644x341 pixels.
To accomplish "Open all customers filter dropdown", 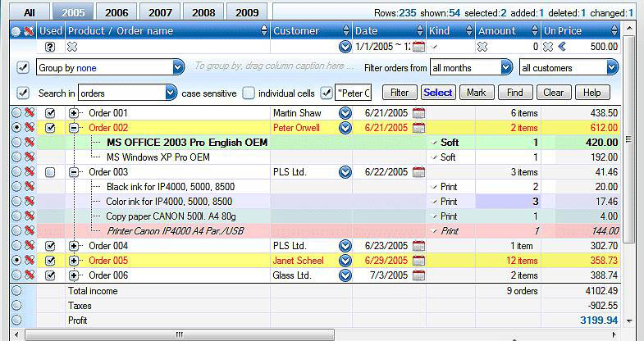I will click(612, 67).
